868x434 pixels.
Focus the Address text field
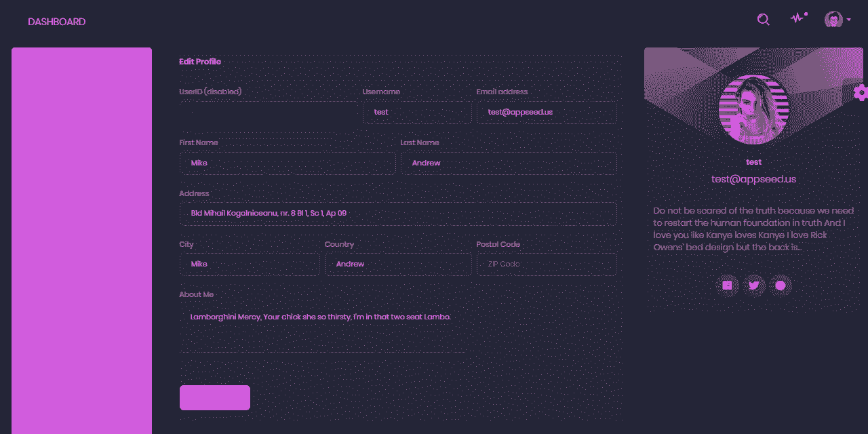click(x=397, y=214)
